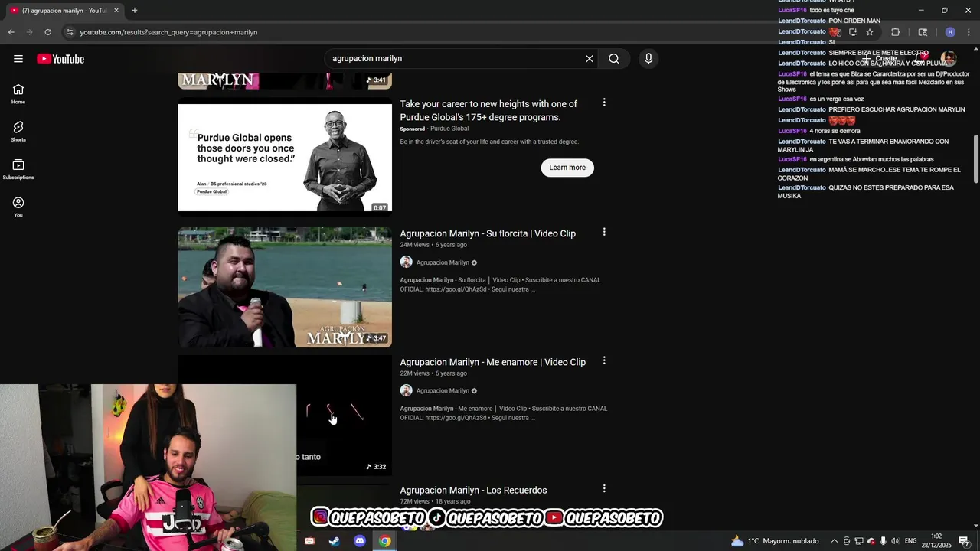Open Windows notification center icon
The height and width of the screenshot is (551, 980).
coord(964,541)
